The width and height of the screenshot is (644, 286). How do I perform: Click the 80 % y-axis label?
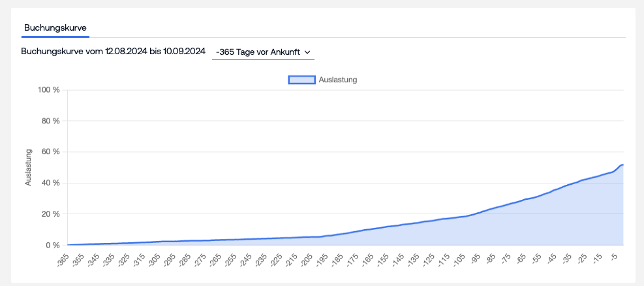click(x=52, y=121)
